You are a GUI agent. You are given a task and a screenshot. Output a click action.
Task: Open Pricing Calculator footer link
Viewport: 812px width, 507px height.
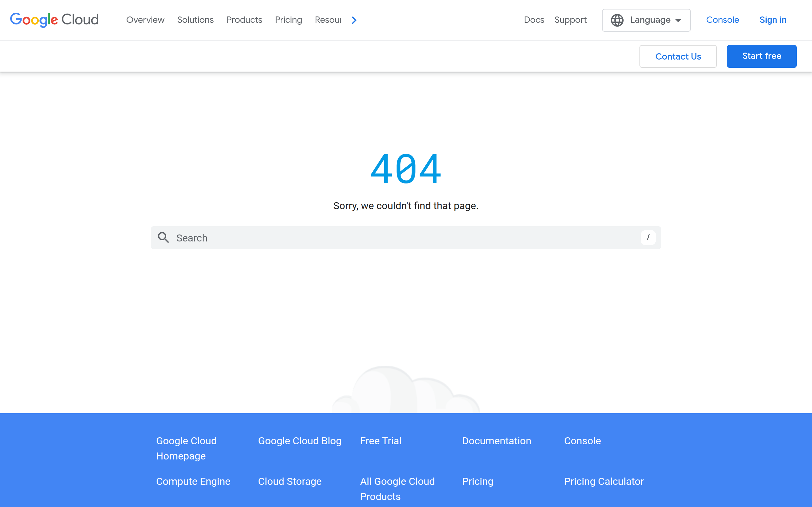point(604,481)
